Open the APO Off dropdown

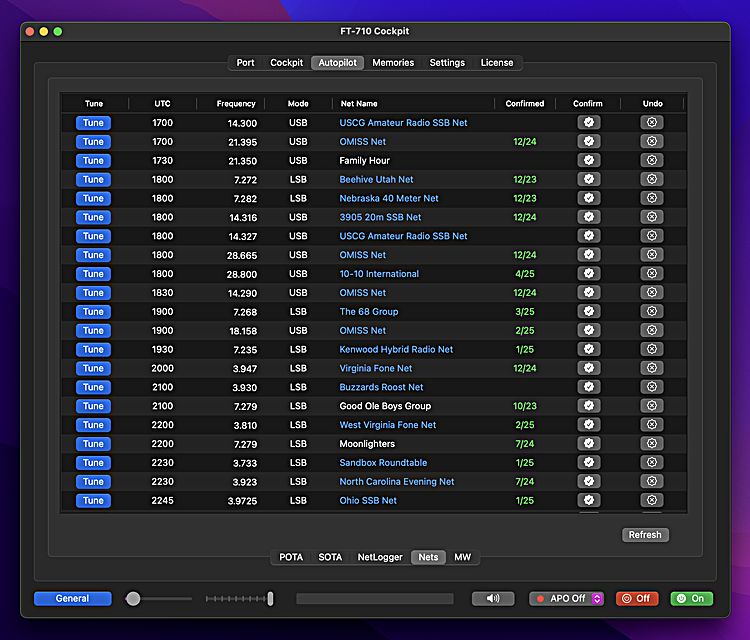(566, 598)
